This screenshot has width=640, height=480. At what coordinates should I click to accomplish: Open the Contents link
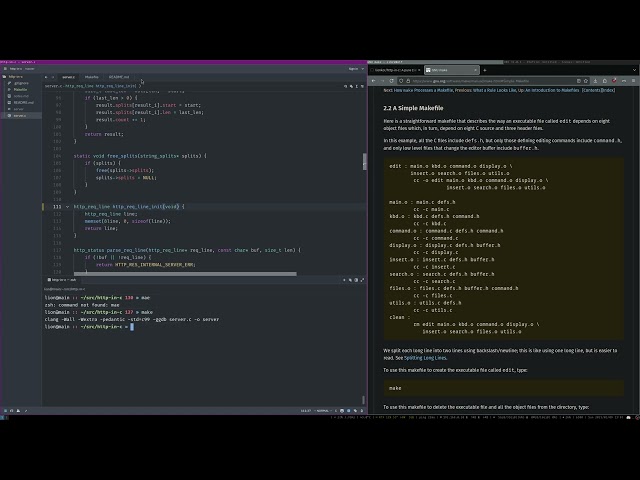click(x=591, y=90)
